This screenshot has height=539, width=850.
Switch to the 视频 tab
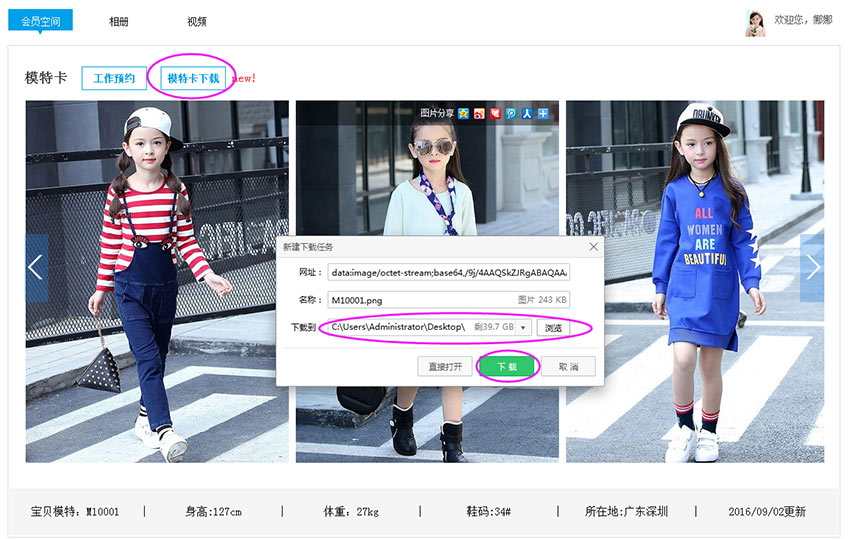click(x=197, y=21)
